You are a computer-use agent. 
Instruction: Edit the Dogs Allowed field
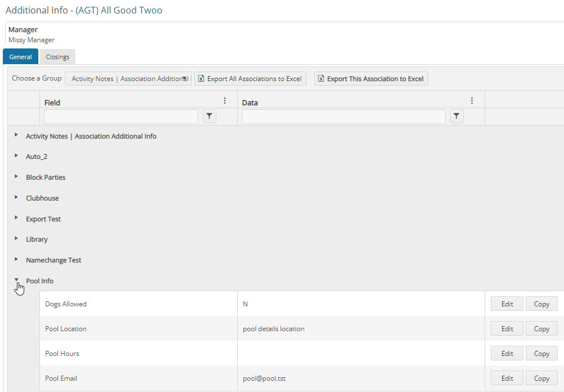pos(507,304)
